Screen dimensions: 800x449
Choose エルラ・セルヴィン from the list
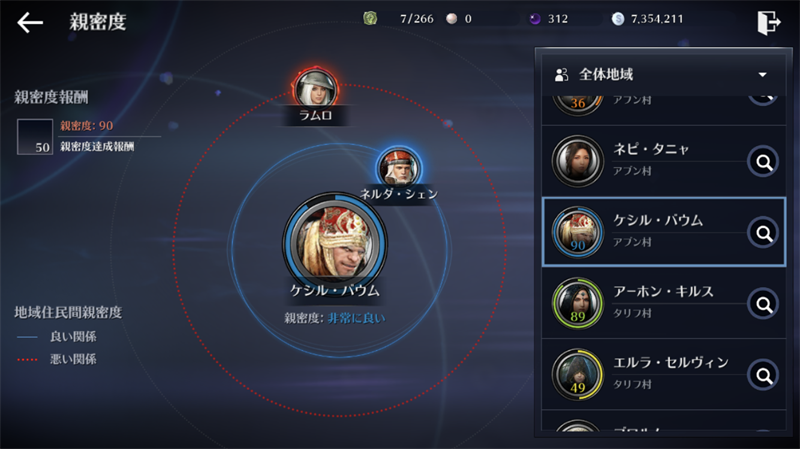click(x=663, y=375)
